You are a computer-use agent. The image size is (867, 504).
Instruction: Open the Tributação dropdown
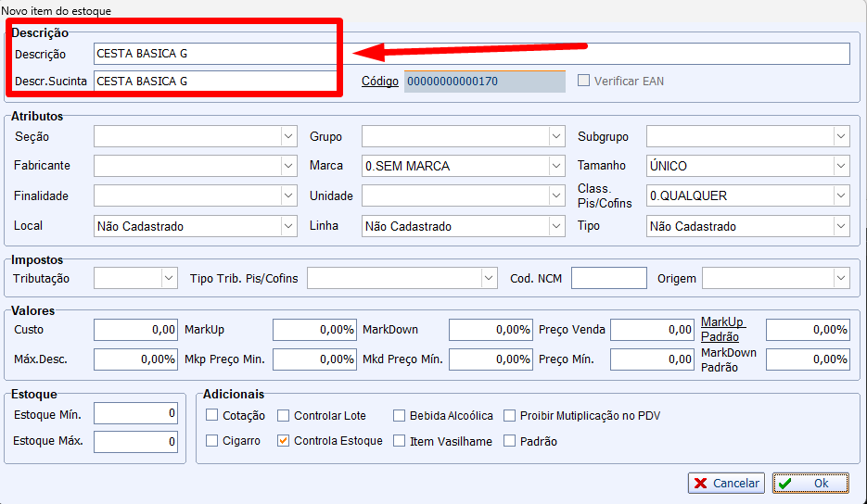pyautogui.click(x=169, y=278)
